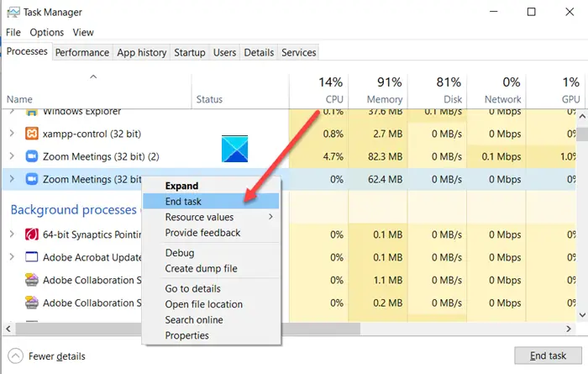Sort by the Name column header
This screenshot has width=588, height=374.
coord(97,91)
